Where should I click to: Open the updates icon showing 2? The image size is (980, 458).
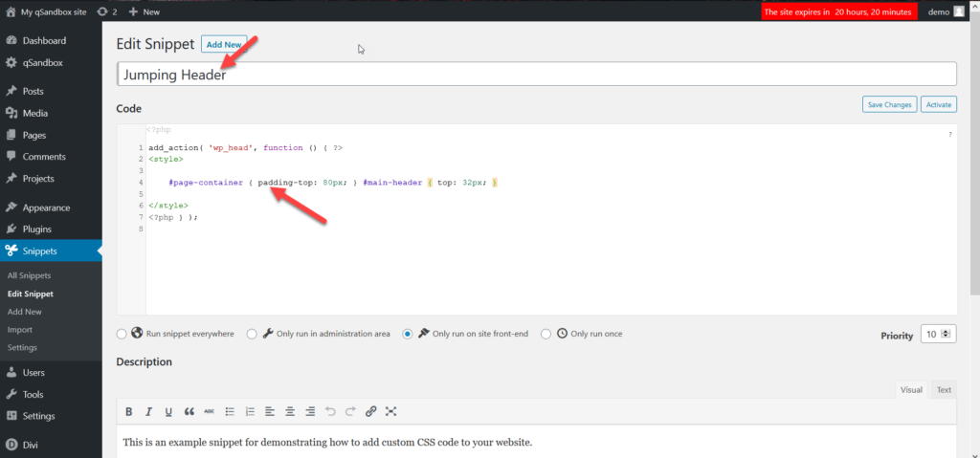point(102,11)
